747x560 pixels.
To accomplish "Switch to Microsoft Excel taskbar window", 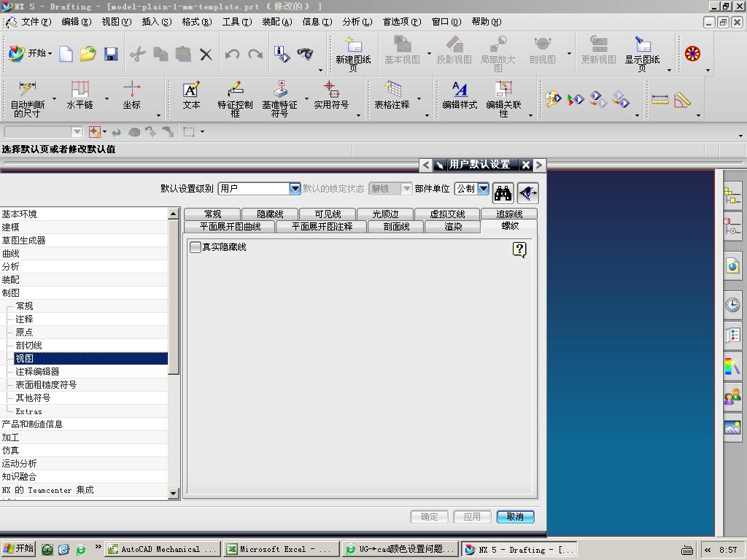I will 281,549.
